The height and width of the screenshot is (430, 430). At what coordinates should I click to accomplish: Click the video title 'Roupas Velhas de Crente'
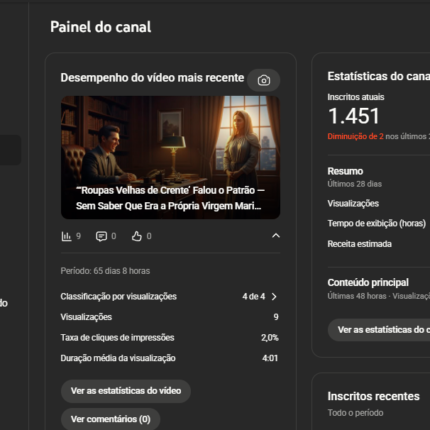pyautogui.click(x=170, y=198)
